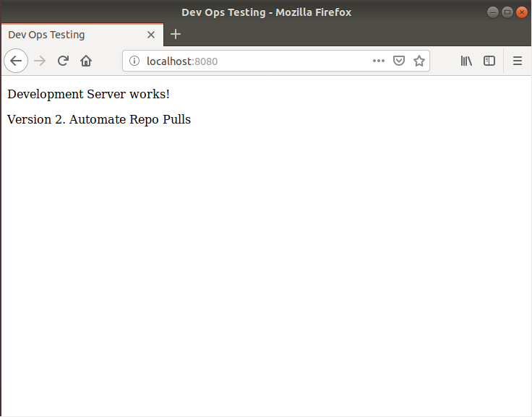This screenshot has width=532, height=417.
Task: Close the Firefox window
Action: click(x=521, y=12)
